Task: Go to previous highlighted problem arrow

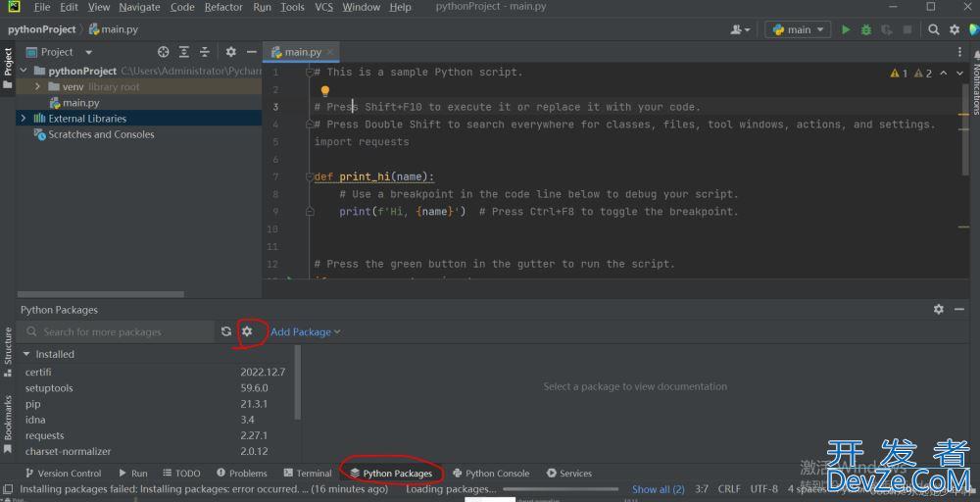Action: [x=944, y=74]
